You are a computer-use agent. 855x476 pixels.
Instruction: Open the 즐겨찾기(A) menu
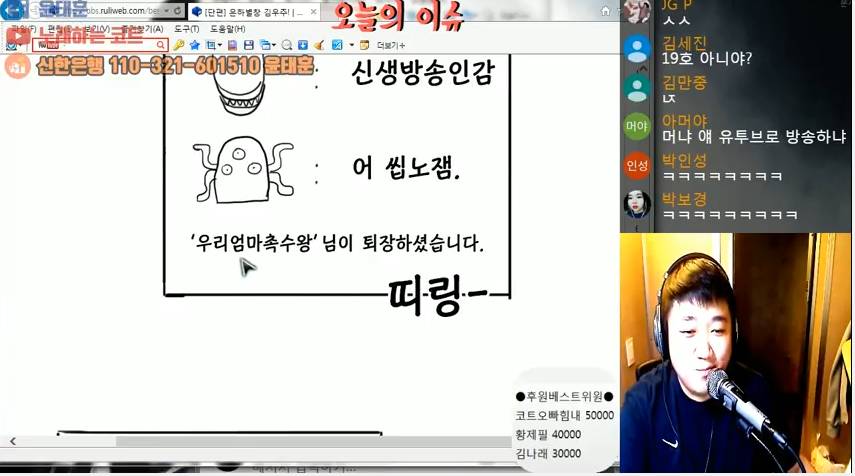point(142,29)
